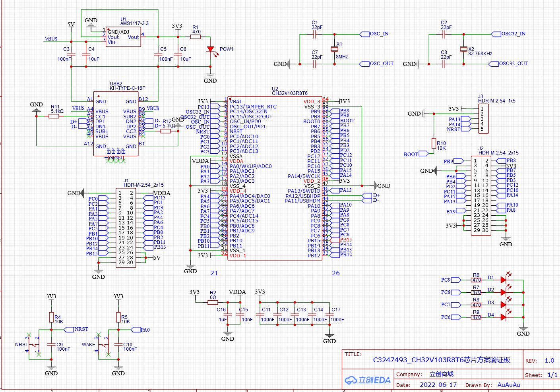Select capacitor C1 22pF
This screenshot has width=560, height=392.
click(x=315, y=35)
